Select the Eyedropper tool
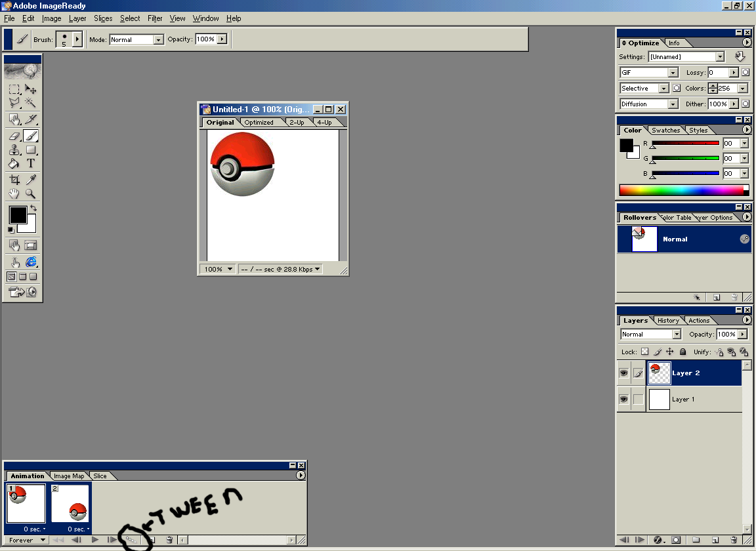 click(x=30, y=180)
